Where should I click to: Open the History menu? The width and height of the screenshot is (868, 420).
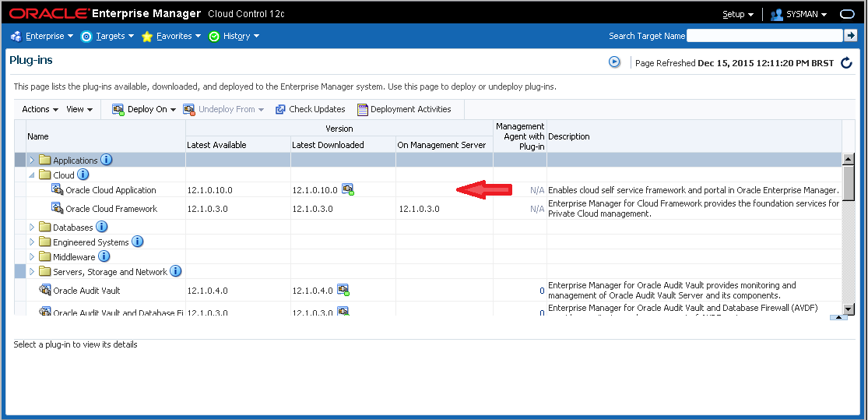234,36
